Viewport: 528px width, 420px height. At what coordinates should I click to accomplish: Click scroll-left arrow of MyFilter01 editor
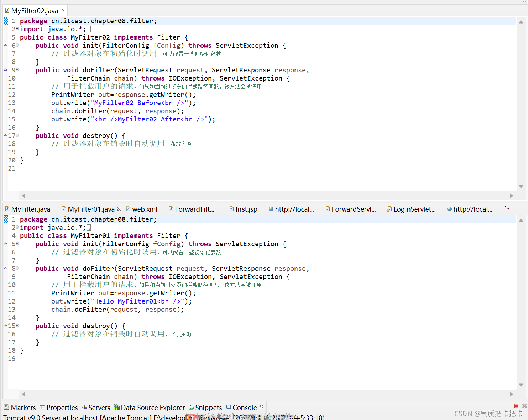[x=23, y=394]
